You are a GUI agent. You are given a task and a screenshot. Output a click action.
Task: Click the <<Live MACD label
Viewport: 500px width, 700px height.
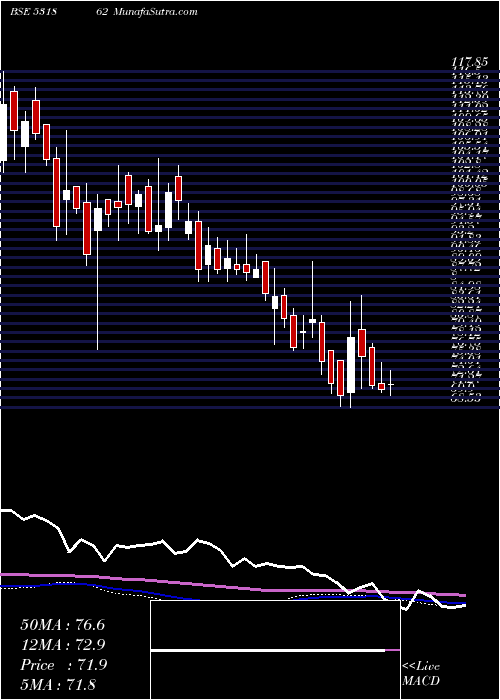coord(421,674)
